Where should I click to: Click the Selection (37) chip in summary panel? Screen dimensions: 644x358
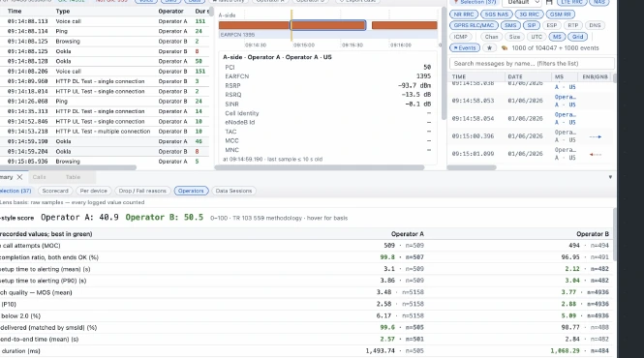pos(15,191)
